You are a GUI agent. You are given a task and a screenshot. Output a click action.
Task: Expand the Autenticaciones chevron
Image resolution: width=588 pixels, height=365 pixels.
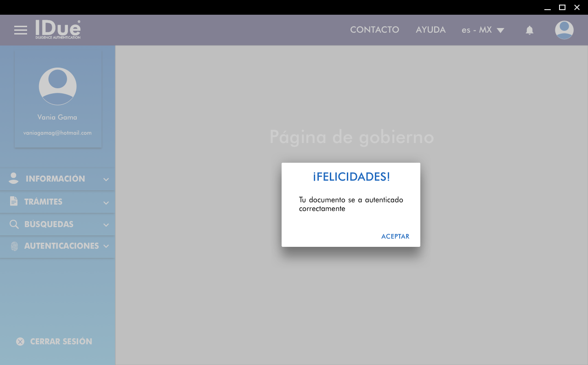tap(106, 246)
